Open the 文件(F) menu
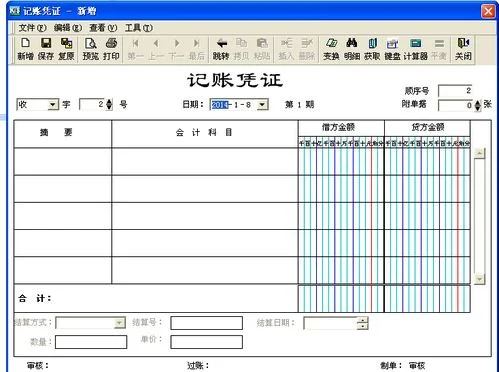The image size is (499, 372). pyautogui.click(x=32, y=28)
